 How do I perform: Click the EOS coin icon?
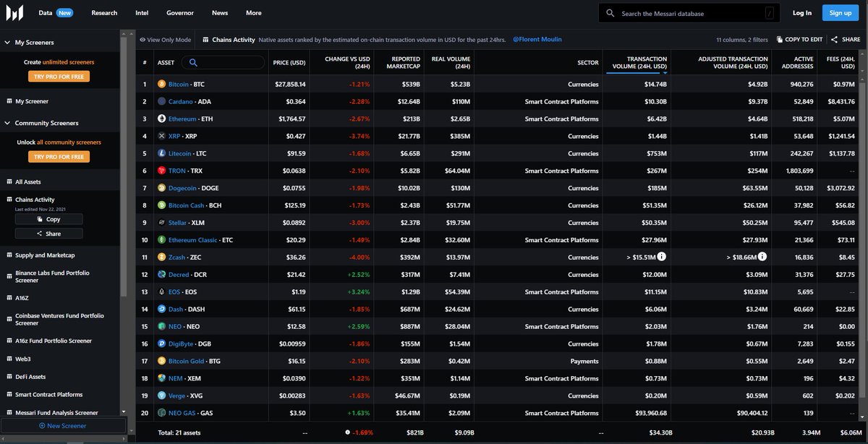point(161,292)
